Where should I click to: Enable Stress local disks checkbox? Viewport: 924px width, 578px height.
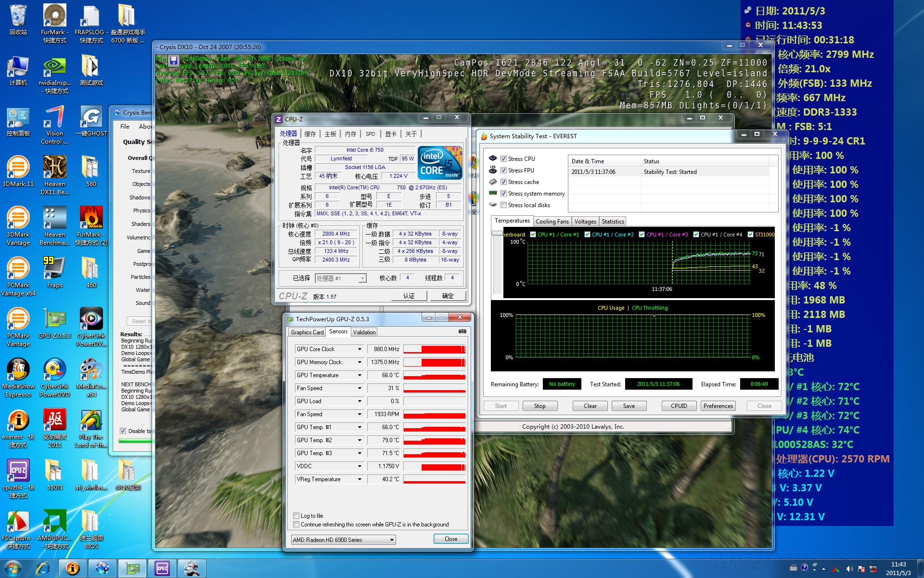point(503,205)
